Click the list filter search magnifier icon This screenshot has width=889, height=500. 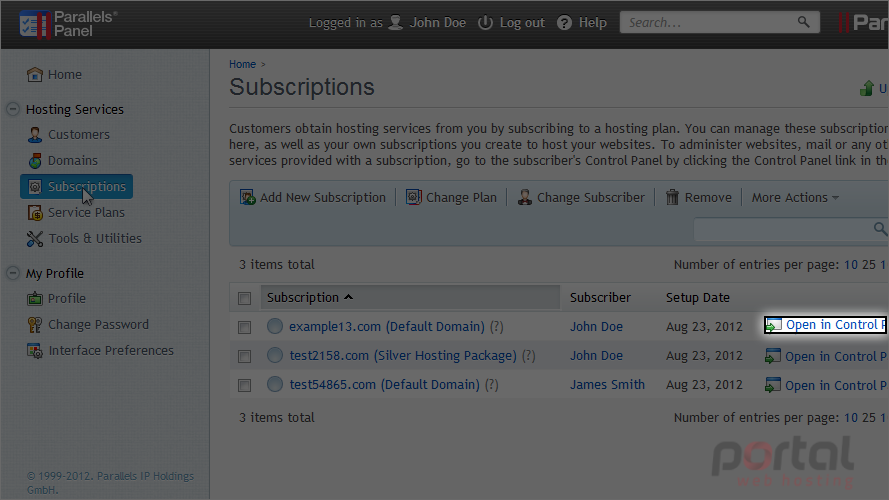(880, 229)
